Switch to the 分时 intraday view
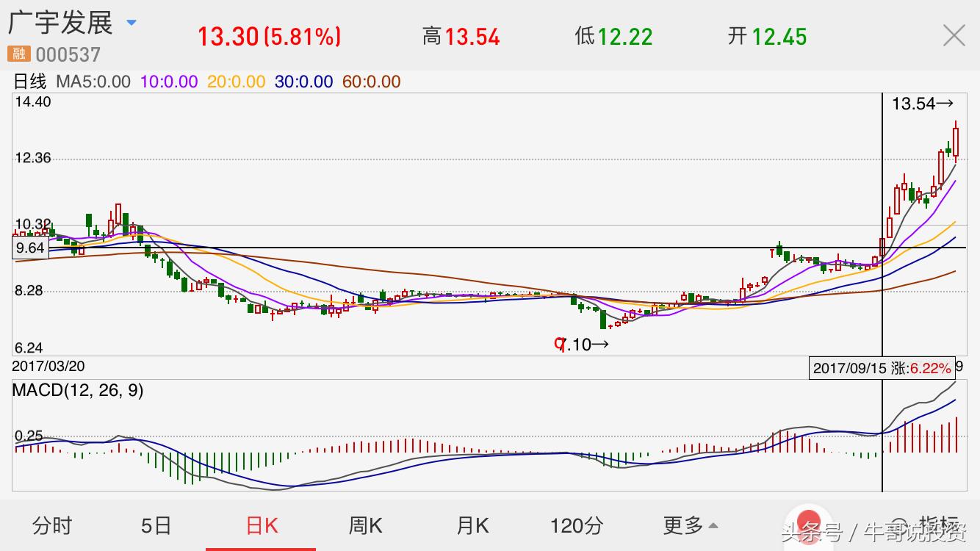 point(51,526)
